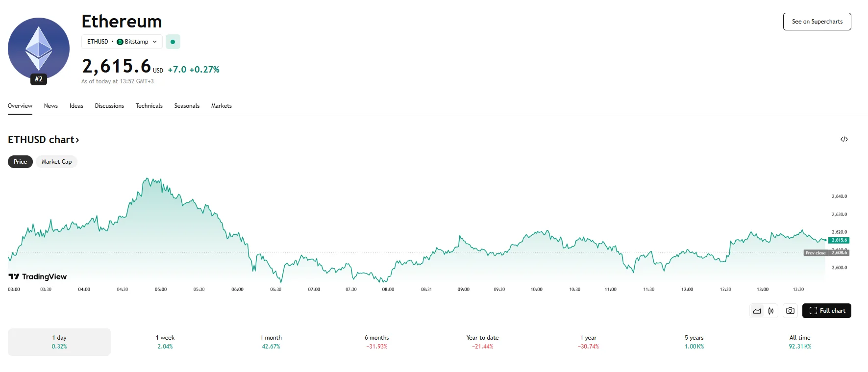The height and width of the screenshot is (372, 868).
Task: Toggle chart to Price view
Action: pos(20,162)
